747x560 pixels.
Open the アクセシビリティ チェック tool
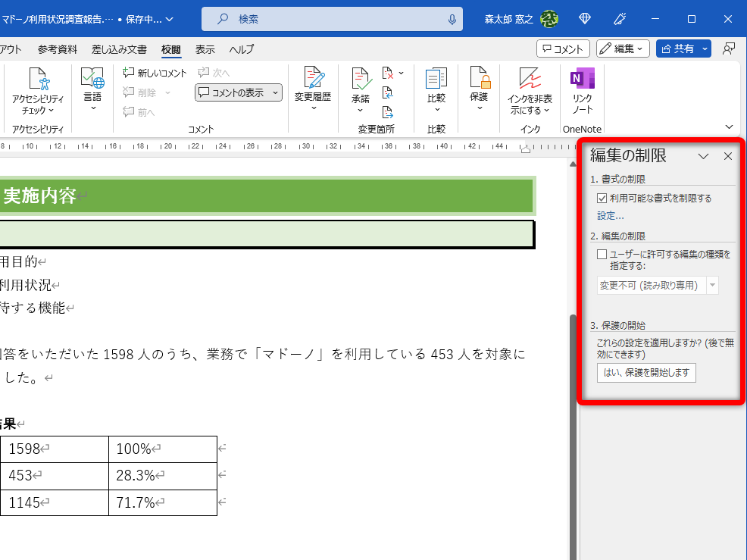38,87
